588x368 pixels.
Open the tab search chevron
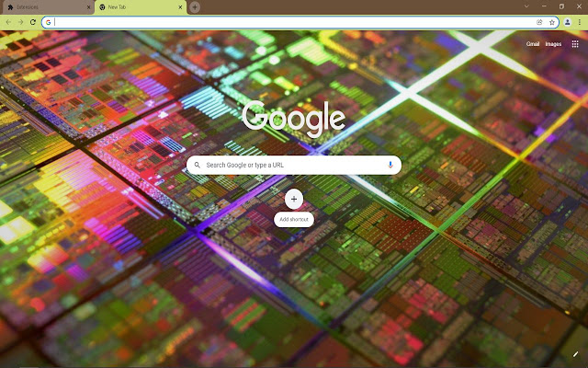click(526, 6)
